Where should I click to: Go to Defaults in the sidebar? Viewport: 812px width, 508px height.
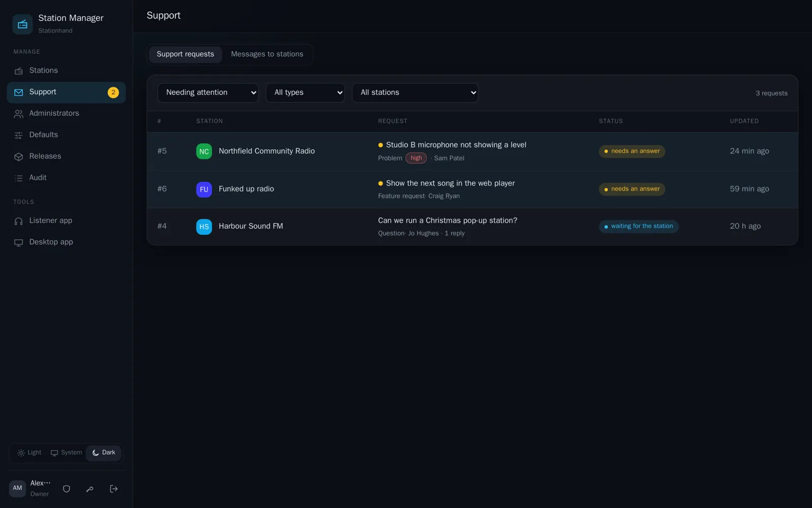click(66, 135)
